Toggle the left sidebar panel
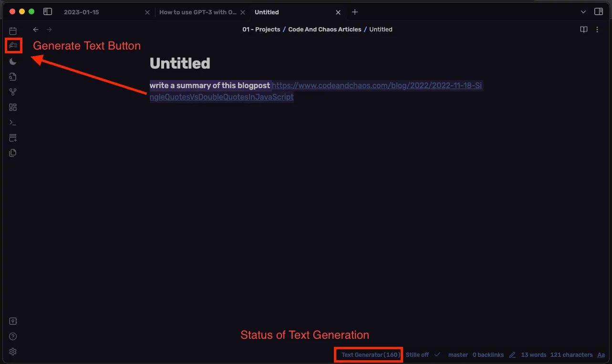612x364 pixels. 47,12
